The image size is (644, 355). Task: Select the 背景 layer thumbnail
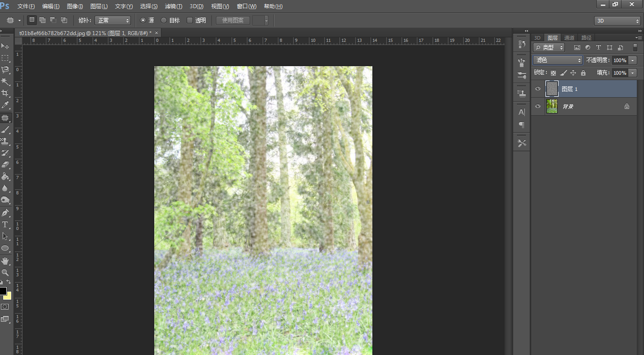552,107
